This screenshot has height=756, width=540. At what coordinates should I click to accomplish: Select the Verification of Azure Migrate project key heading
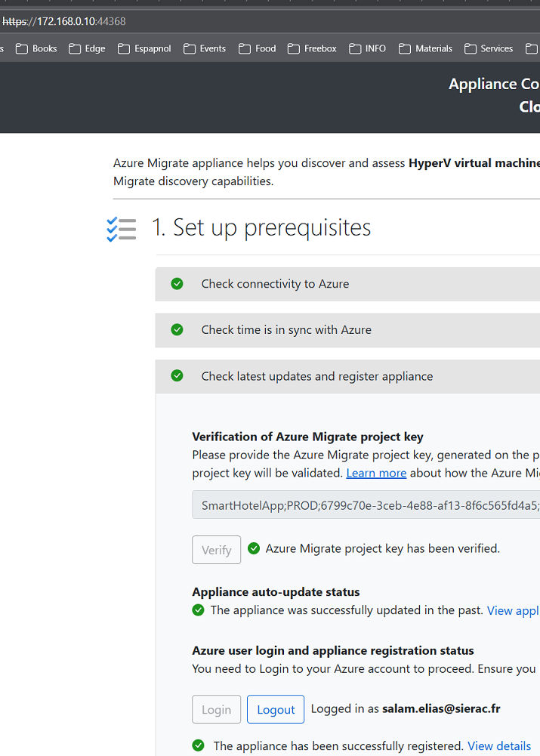click(307, 437)
